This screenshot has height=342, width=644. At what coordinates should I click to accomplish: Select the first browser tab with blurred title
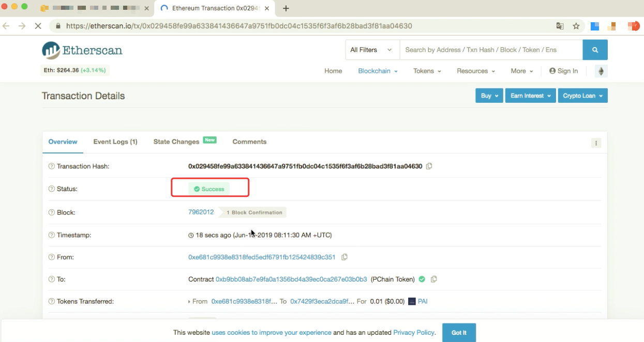95,8
